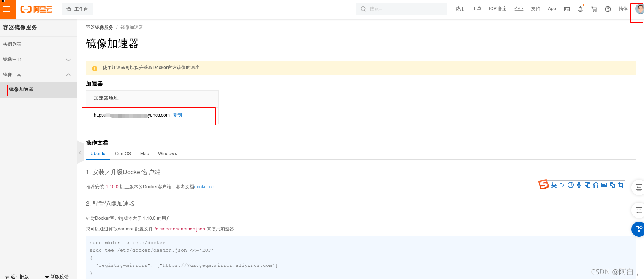Collapse the 镜像工具 sidebar section
The height and width of the screenshot is (279, 644).
(38, 74)
